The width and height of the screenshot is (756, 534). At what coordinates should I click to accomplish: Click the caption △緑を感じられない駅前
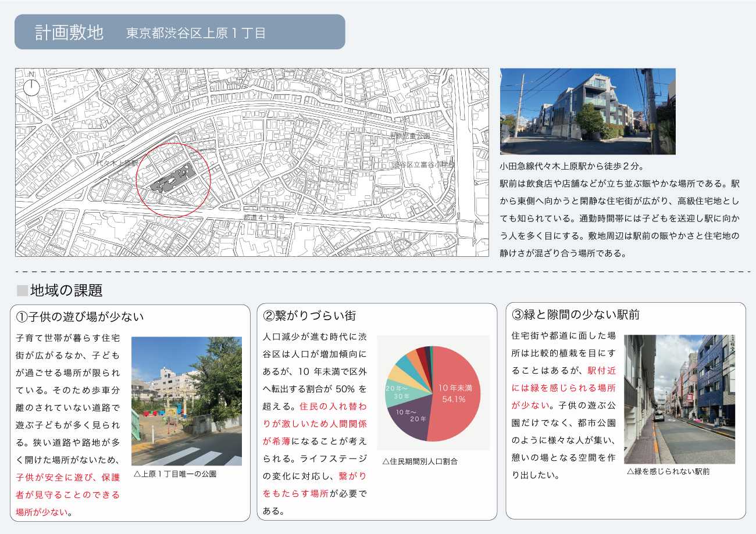tap(668, 471)
